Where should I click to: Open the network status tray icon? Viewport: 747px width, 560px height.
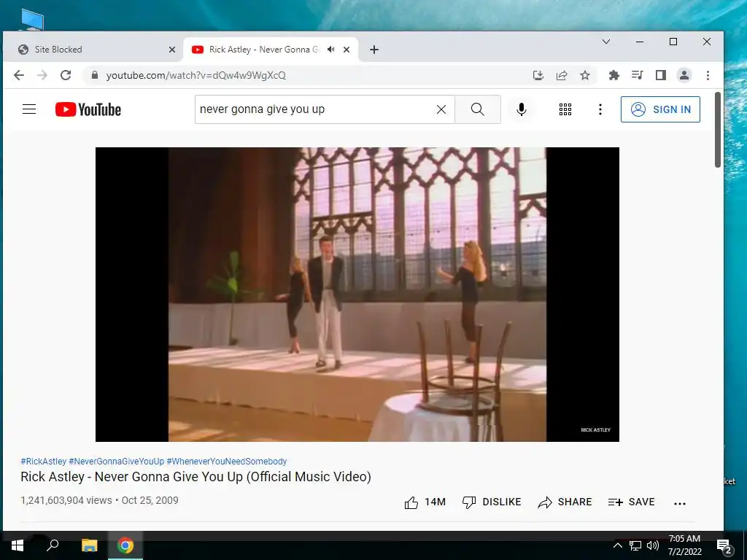click(635, 545)
